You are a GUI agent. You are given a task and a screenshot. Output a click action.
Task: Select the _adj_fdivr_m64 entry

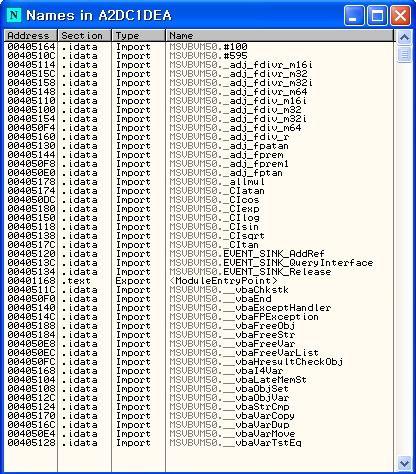pos(199,92)
